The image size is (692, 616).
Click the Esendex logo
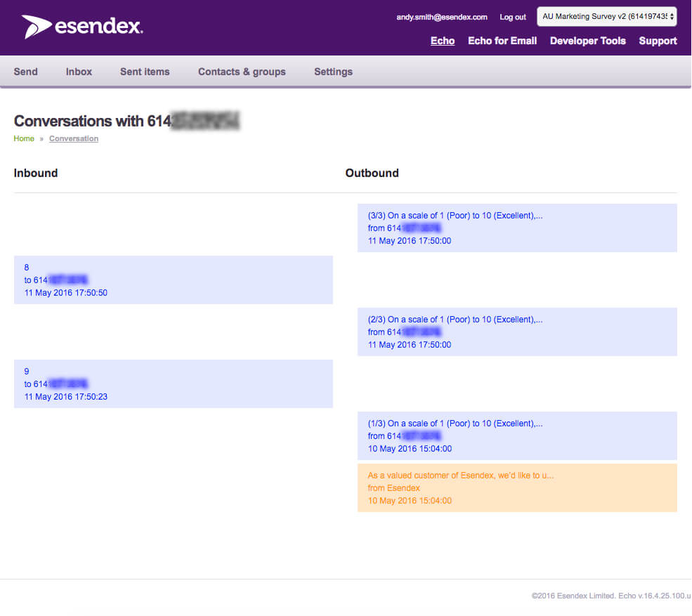point(82,27)
